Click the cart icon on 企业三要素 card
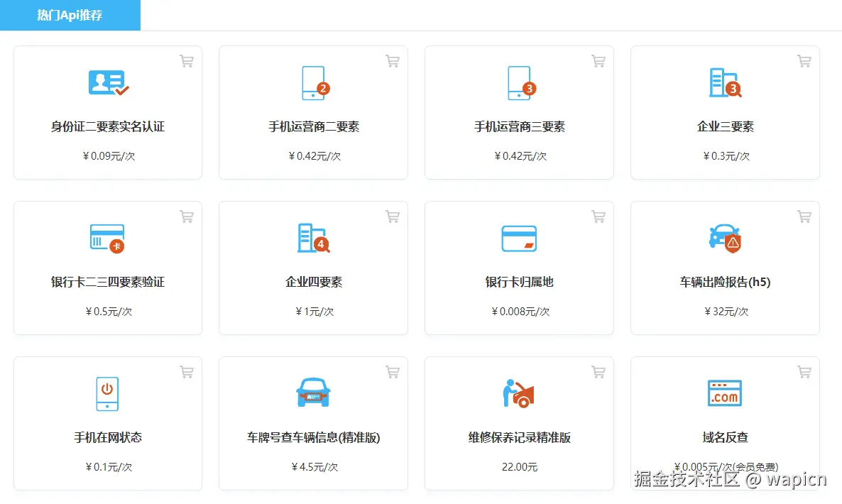Viewport: 842px width, 504px height. tap(804, 61)
